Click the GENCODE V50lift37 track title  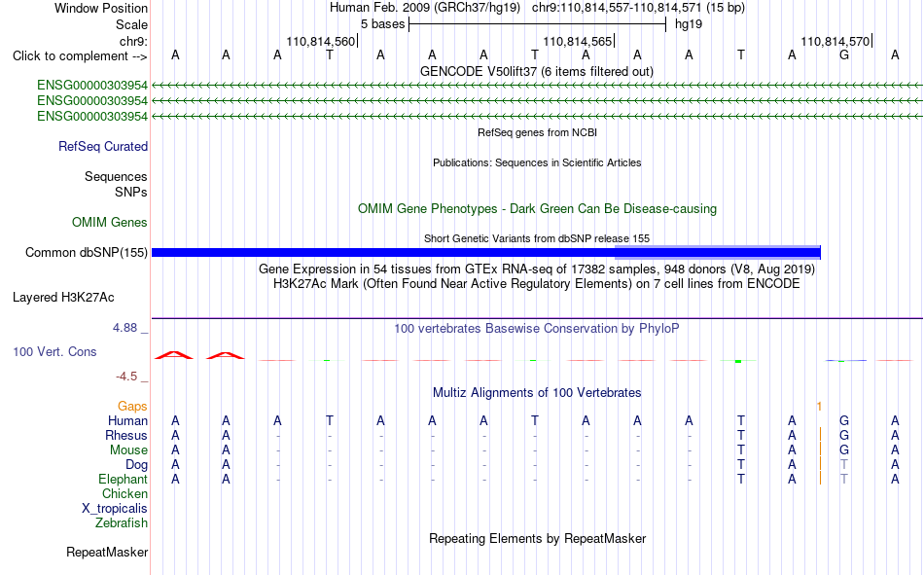coord(536,71)
